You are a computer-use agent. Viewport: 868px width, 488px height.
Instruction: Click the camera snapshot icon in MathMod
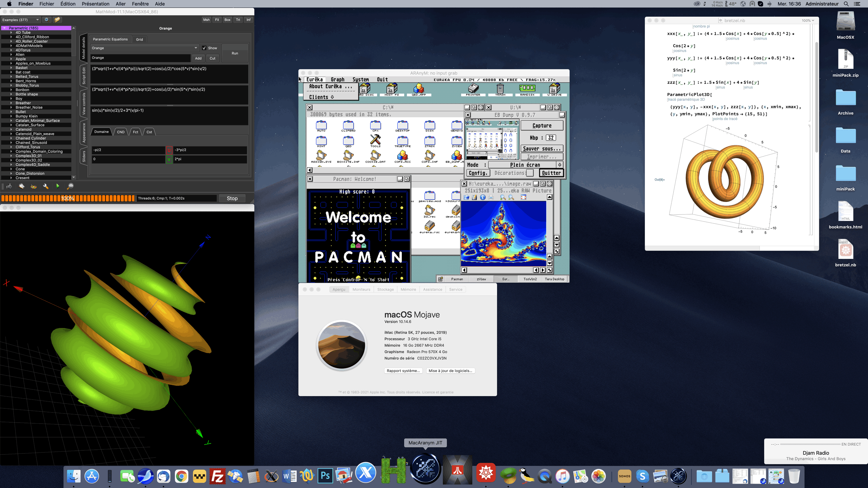(x=9, y=186)
